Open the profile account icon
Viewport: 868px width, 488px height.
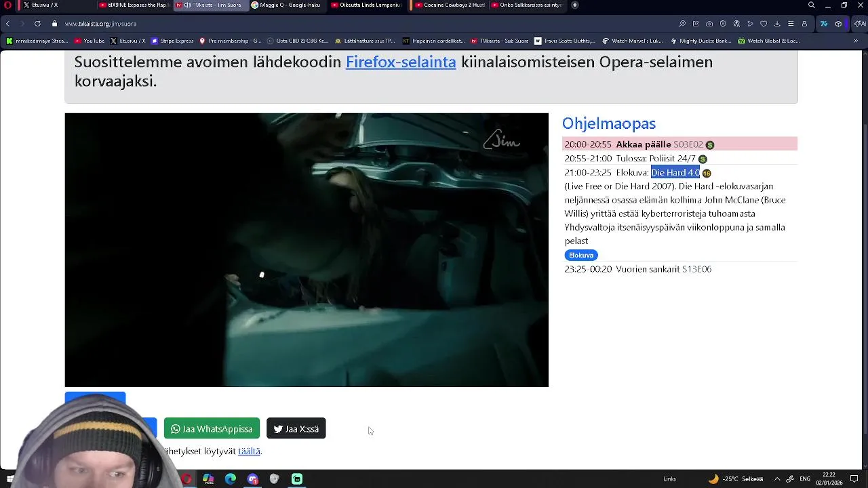click(804, 24)
